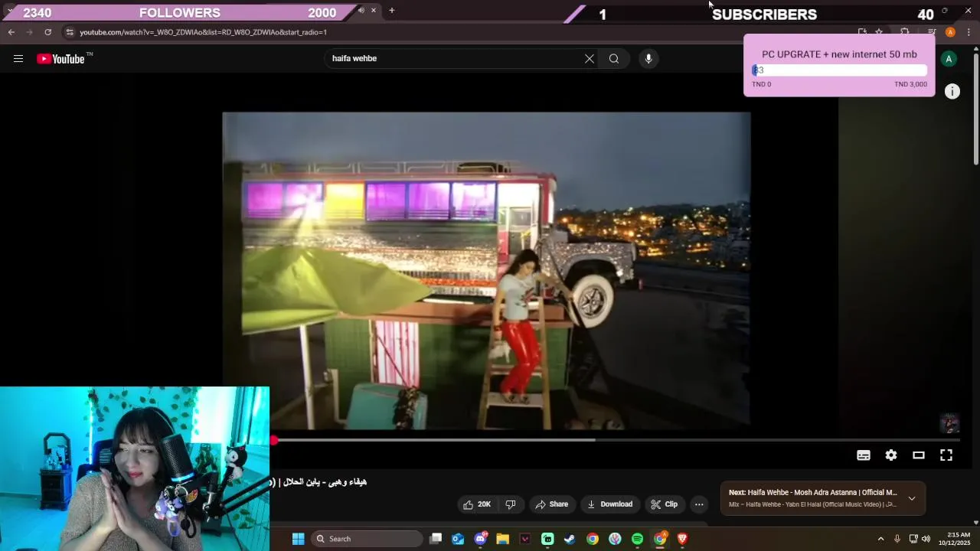Go back in browser history
Image resolution: width=980 pixels, height=551 pixels.
11,32
